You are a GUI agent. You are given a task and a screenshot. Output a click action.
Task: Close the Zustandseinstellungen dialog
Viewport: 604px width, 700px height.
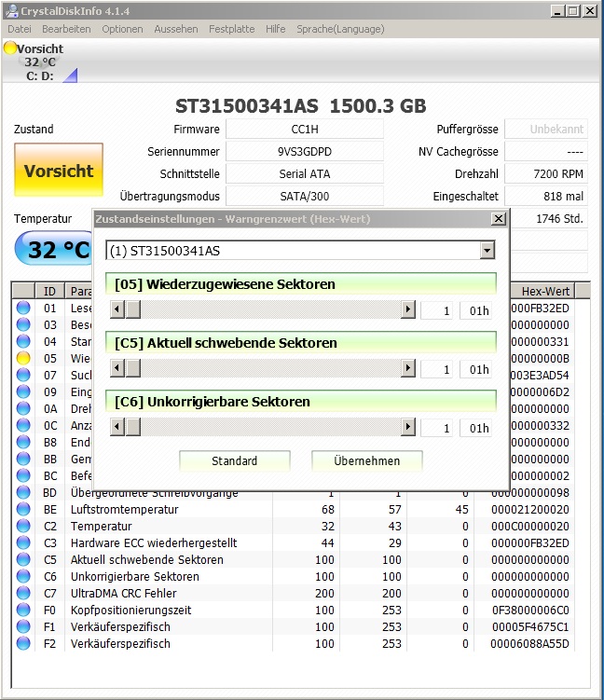(498, 219)
